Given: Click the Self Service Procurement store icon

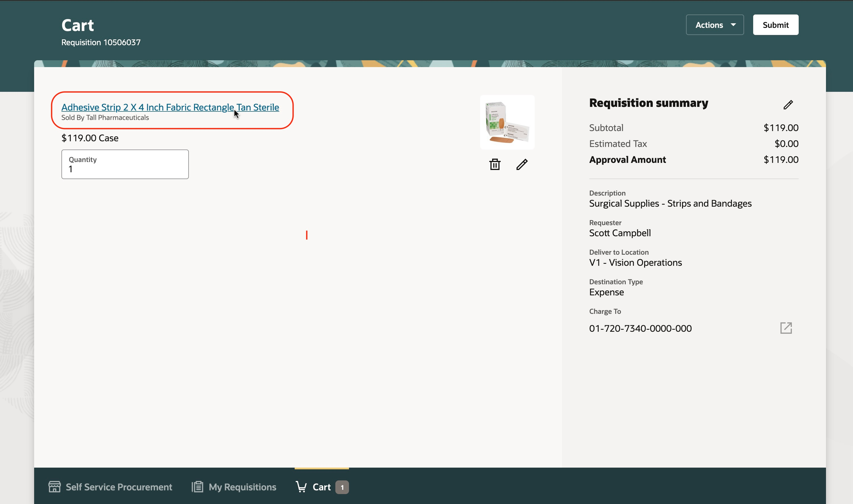Looking at the screenshot, I should (x=54, y=487).
